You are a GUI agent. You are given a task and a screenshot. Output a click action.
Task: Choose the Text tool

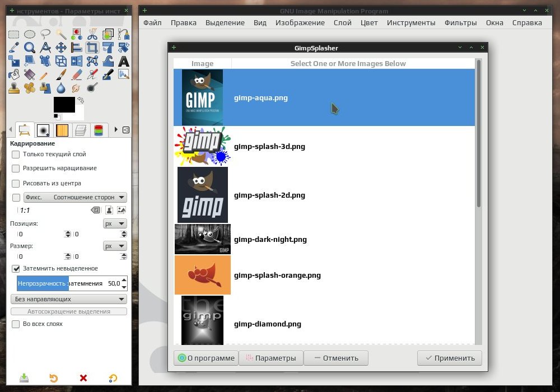click(x=124, y=61)
